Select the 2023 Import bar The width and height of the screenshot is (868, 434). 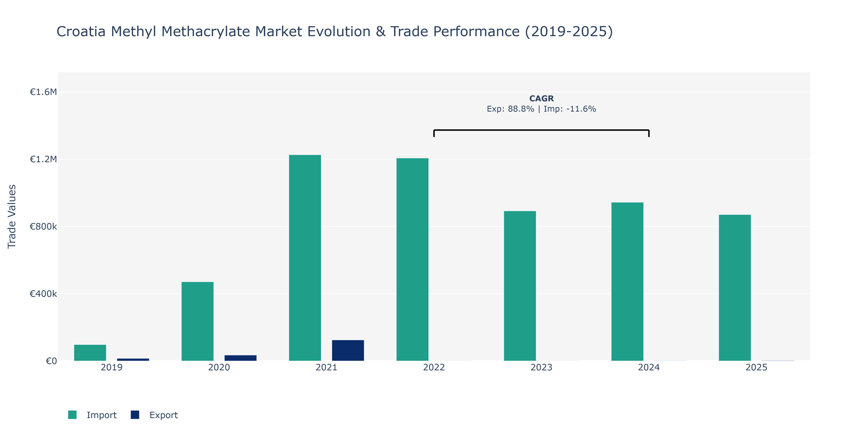pos(520,286)
